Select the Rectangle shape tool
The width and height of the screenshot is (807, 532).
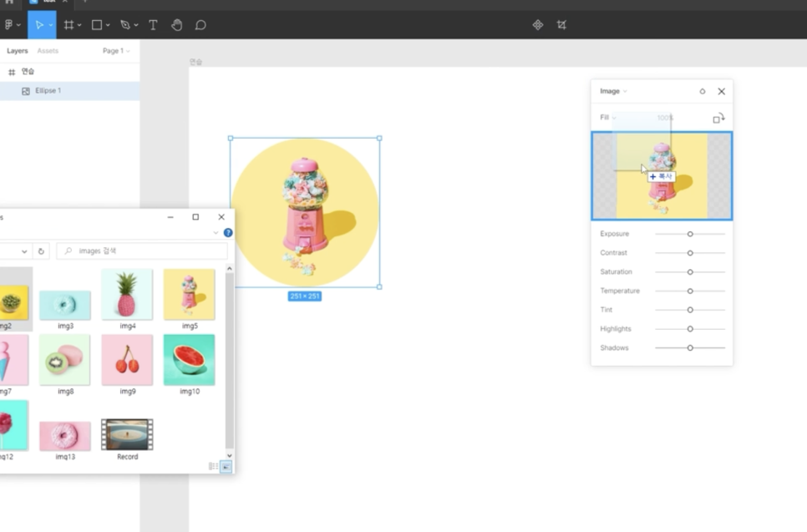coord(96,25)
